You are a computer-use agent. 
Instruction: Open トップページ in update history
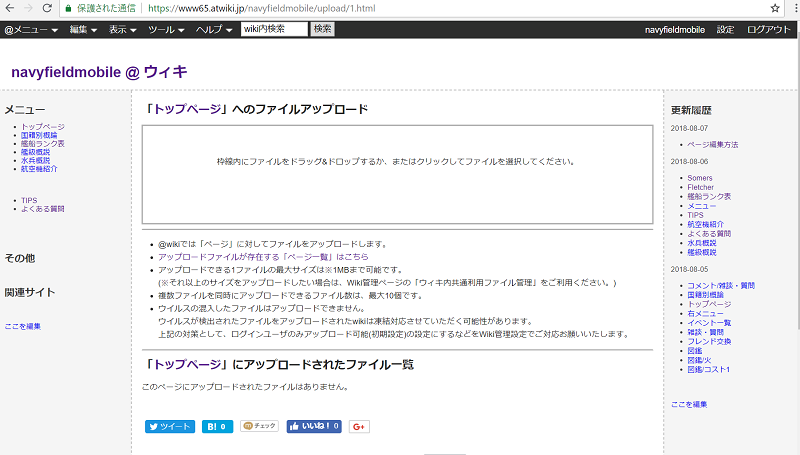[709, 304]
